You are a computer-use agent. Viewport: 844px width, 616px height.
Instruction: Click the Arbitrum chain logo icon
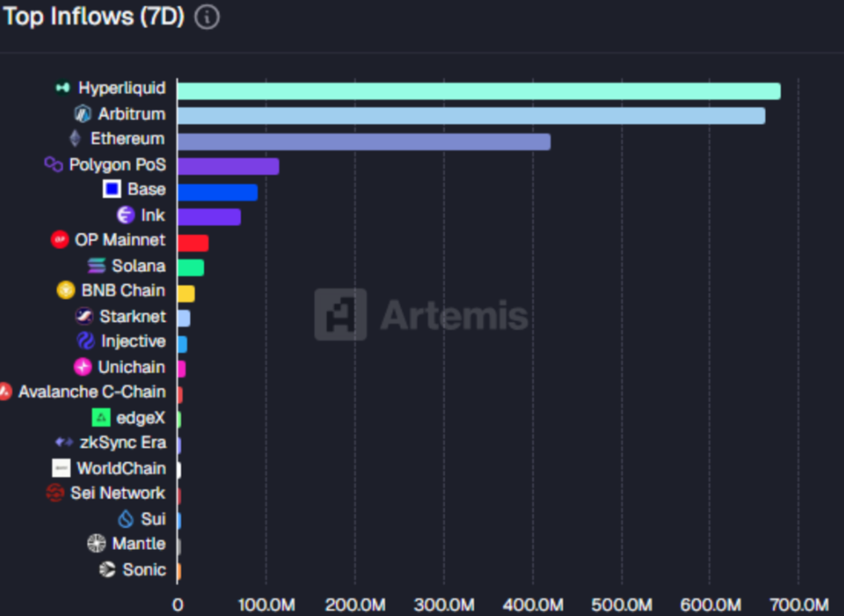click(x=83, y=114)
